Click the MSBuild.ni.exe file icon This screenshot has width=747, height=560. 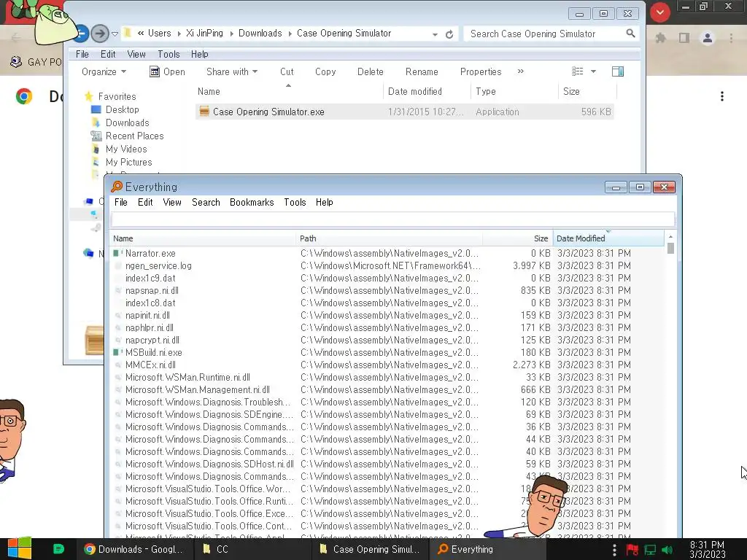(117, 352)
